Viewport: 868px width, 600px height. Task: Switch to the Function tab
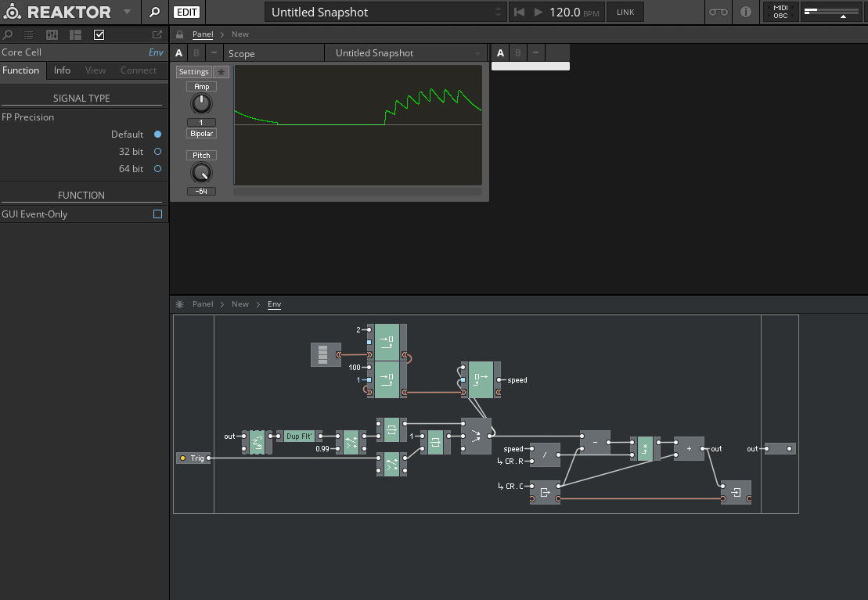pyautogui.click(x=21, y=70)
